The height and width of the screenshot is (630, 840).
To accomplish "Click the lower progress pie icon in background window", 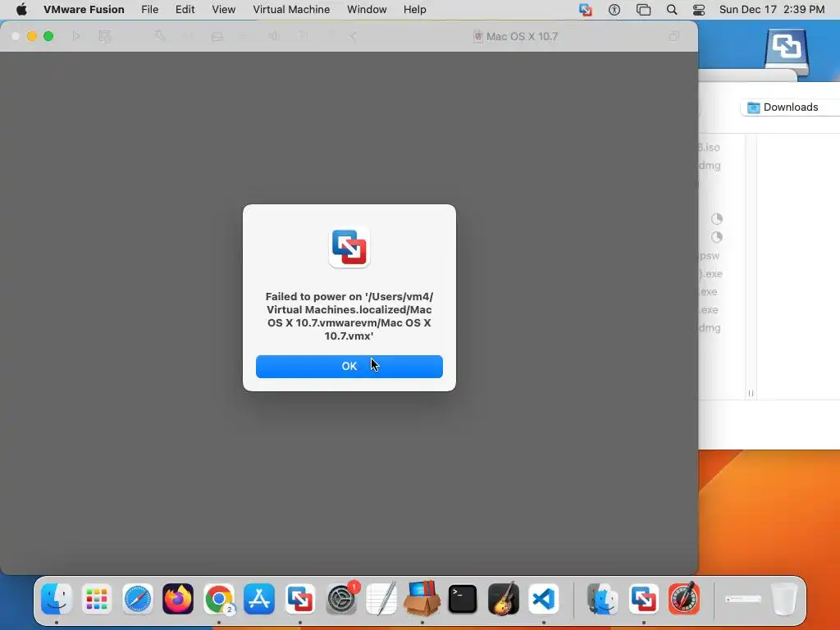I will (x=717, y=237).
